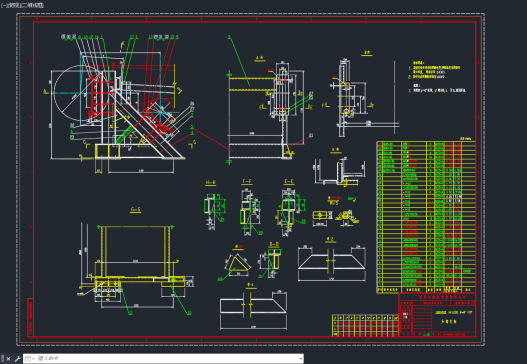The height and width of the screenshot is (364, 527).
Task: Open the viewport [-] controls menu
Action: 3,5
